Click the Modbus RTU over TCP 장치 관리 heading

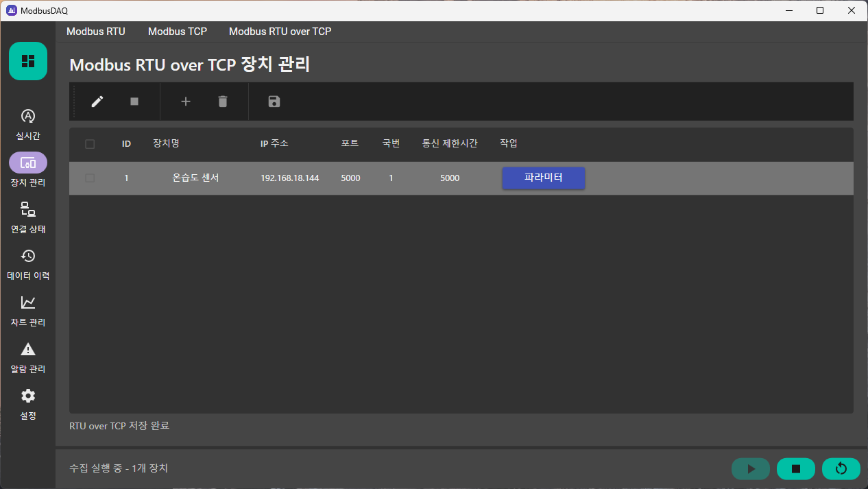coord(190,65)
